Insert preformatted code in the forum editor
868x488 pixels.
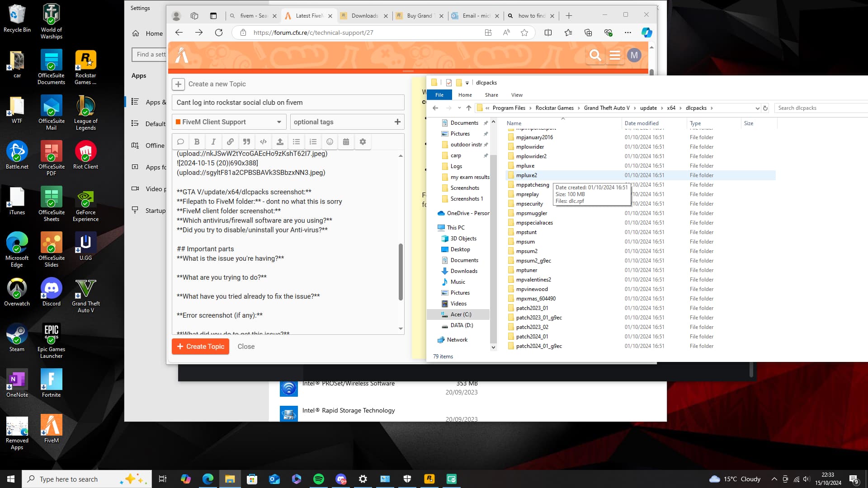[263, 142]
